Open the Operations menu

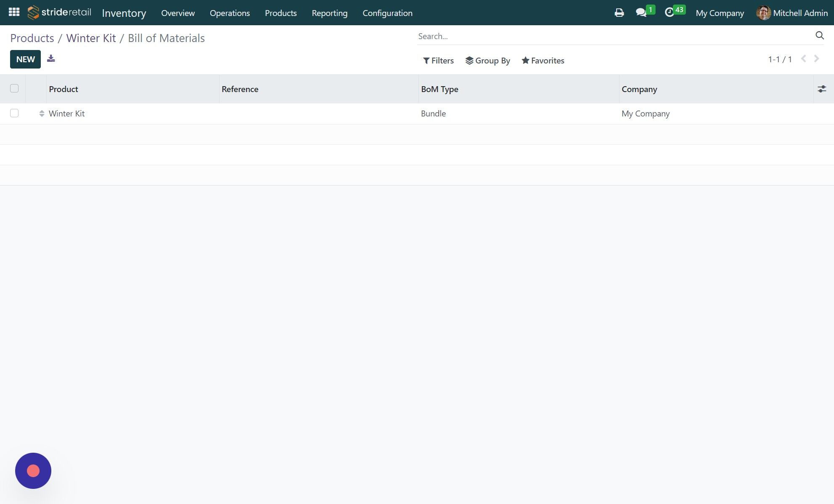tap(230, 13)
